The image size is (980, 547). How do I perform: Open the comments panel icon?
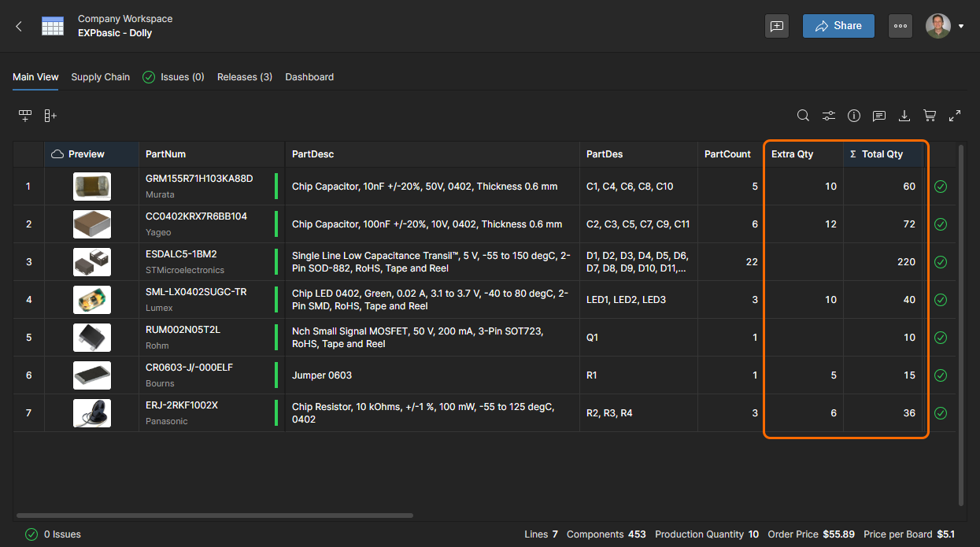tap(879, 116)
